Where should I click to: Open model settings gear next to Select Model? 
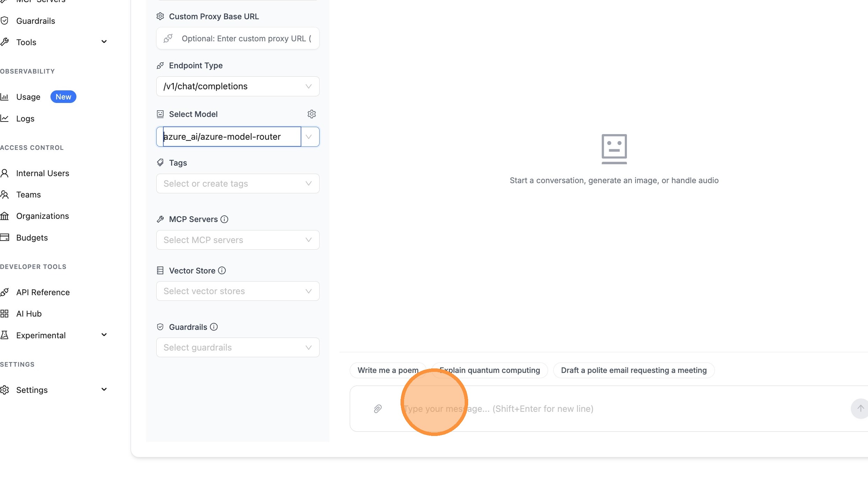(x=312, y=114)
